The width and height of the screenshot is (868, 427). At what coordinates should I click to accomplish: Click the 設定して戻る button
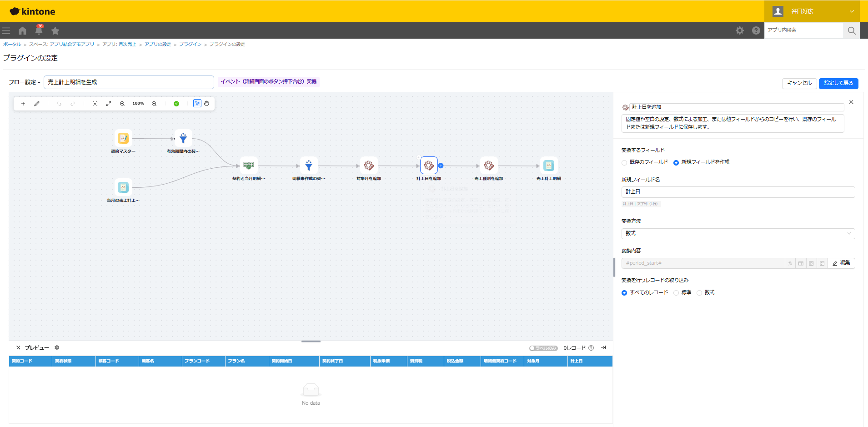click(x=838, y=83)
